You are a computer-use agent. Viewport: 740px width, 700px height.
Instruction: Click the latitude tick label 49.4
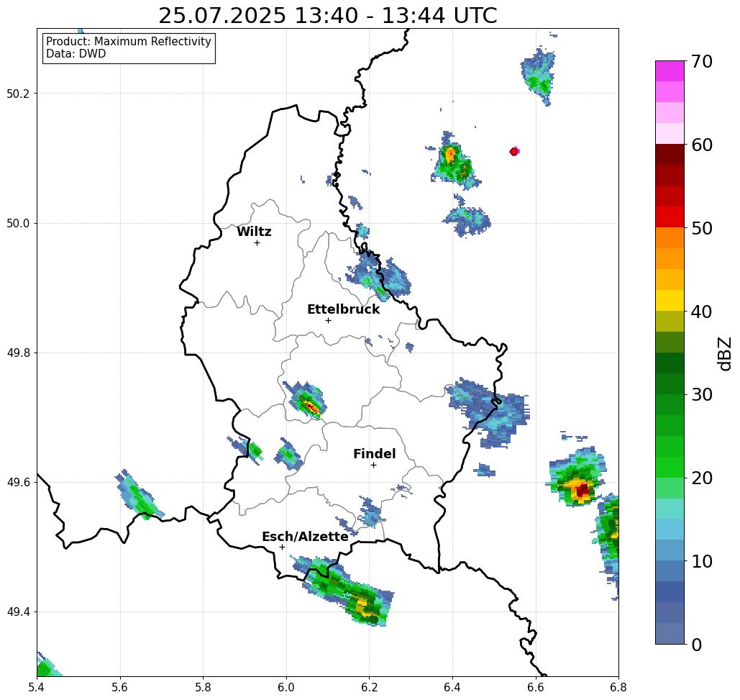[18, 612]
